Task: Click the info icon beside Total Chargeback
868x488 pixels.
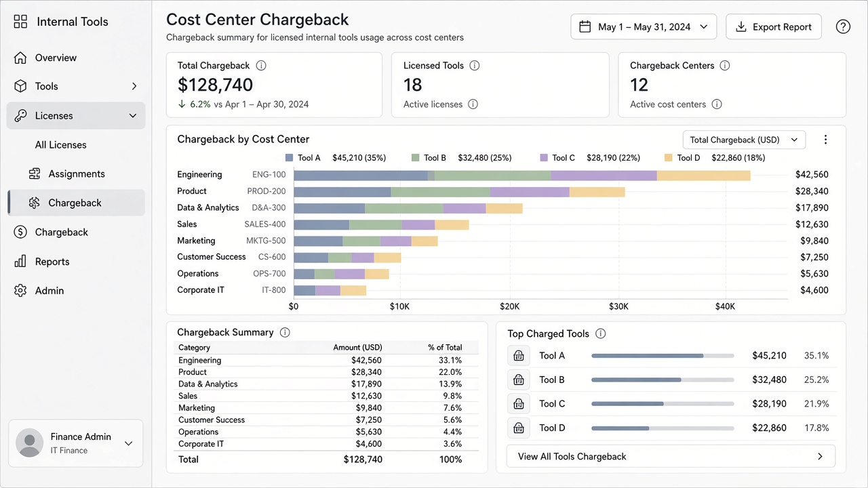Action: tap(261, 66)
